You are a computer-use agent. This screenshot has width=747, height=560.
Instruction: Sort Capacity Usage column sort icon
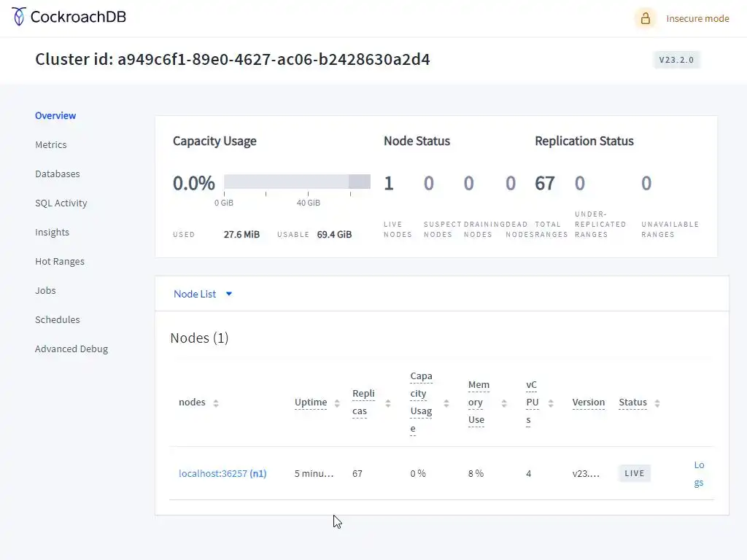(x=446, y=403)
